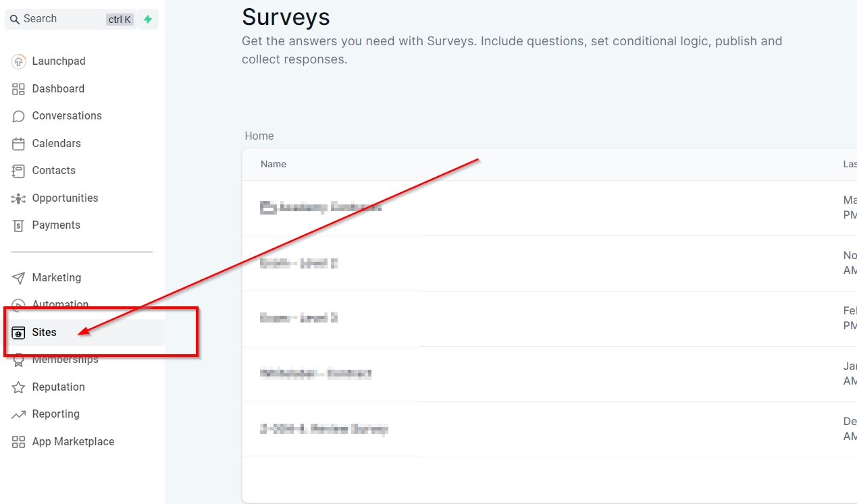Click the Home breadcrumb link
The image size is (857, 504).
[259, 136]
